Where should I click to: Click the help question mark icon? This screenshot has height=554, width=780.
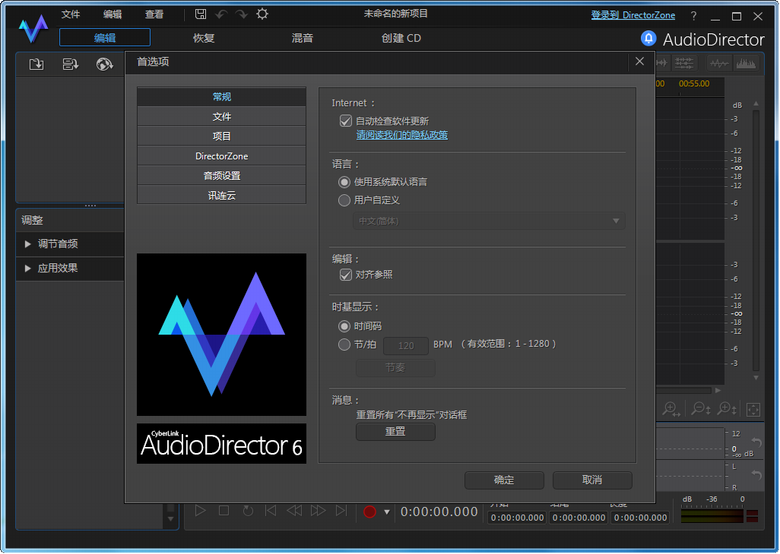tap(693, 16)
